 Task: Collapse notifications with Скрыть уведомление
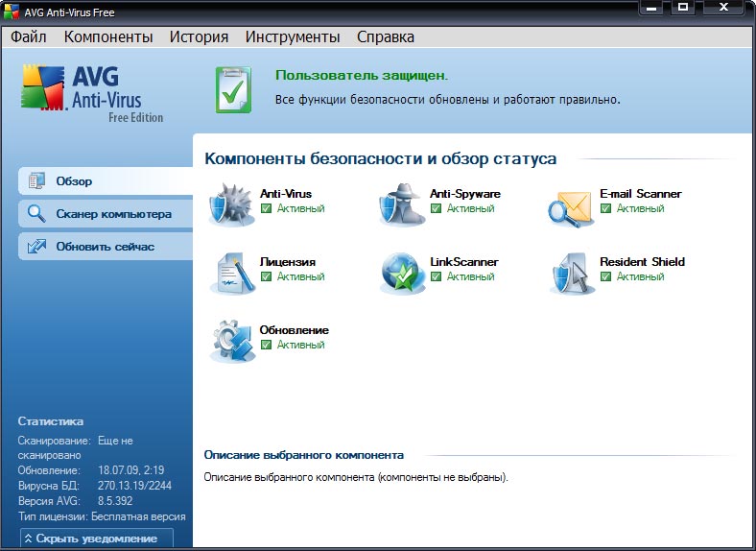[96, 539]
